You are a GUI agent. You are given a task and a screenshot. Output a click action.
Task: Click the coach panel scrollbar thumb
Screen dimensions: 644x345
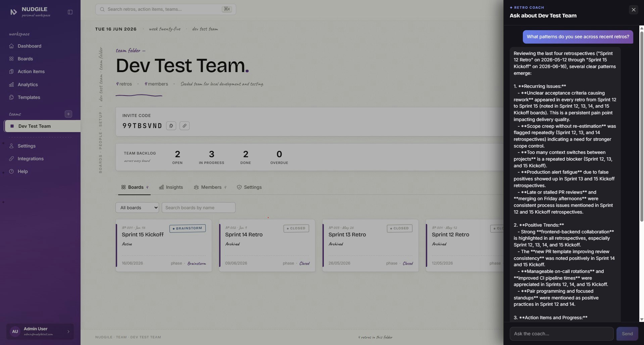pyautogui.click(x=642, y=126)
